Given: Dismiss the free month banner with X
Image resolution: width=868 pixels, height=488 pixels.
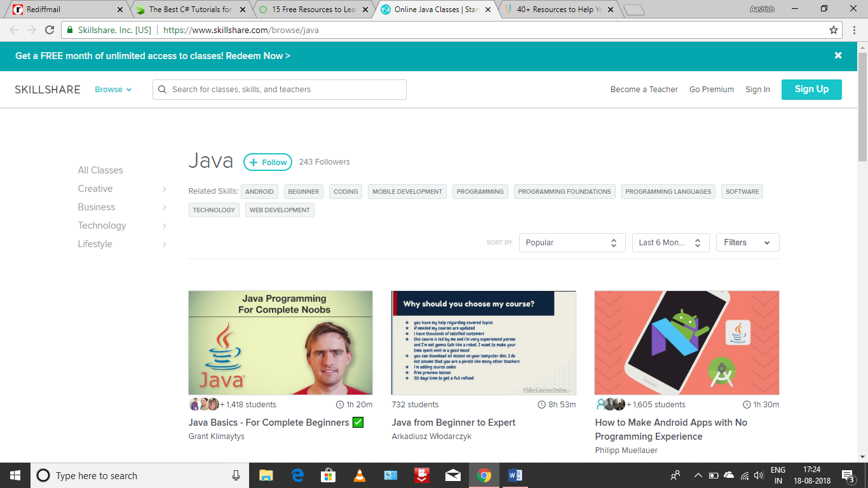Looking at the screenshot, I should tap(838, 55).
